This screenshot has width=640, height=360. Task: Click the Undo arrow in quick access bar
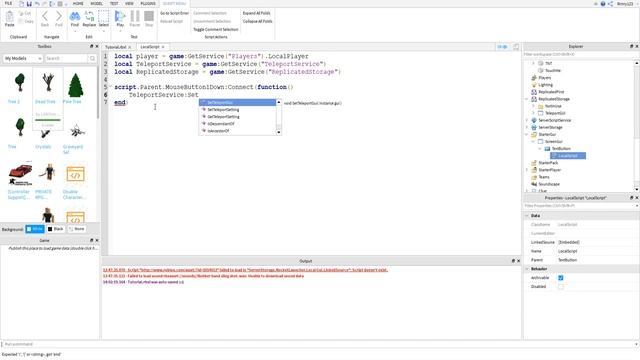point(37,4)
